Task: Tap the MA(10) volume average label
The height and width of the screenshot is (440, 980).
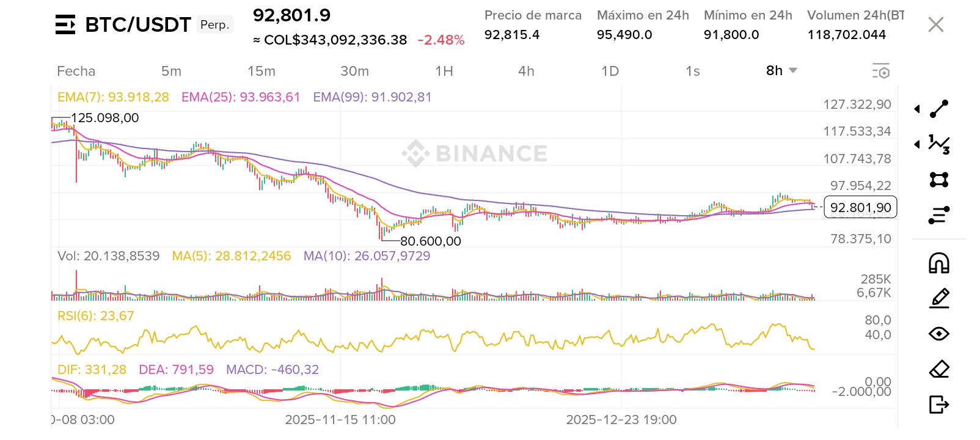Action: (367, 256)
